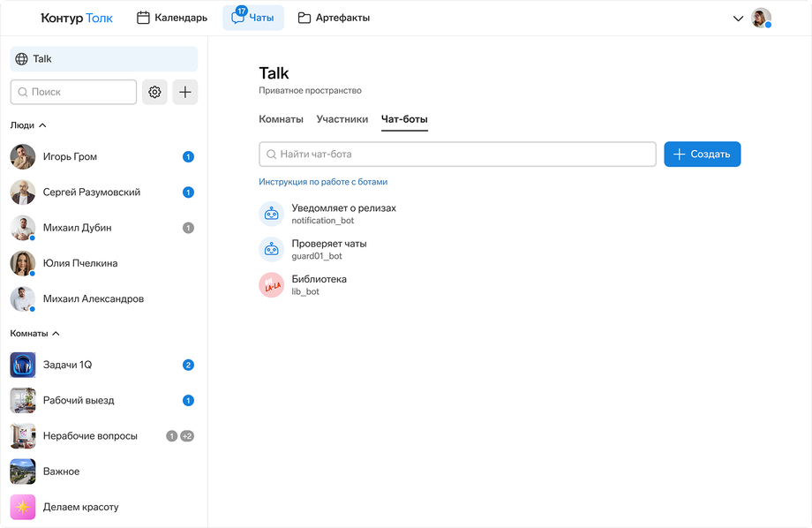The width and height of the screenshot is (812, 528).
Task: Collapse the Люди section
Action: tap(28, 125)
